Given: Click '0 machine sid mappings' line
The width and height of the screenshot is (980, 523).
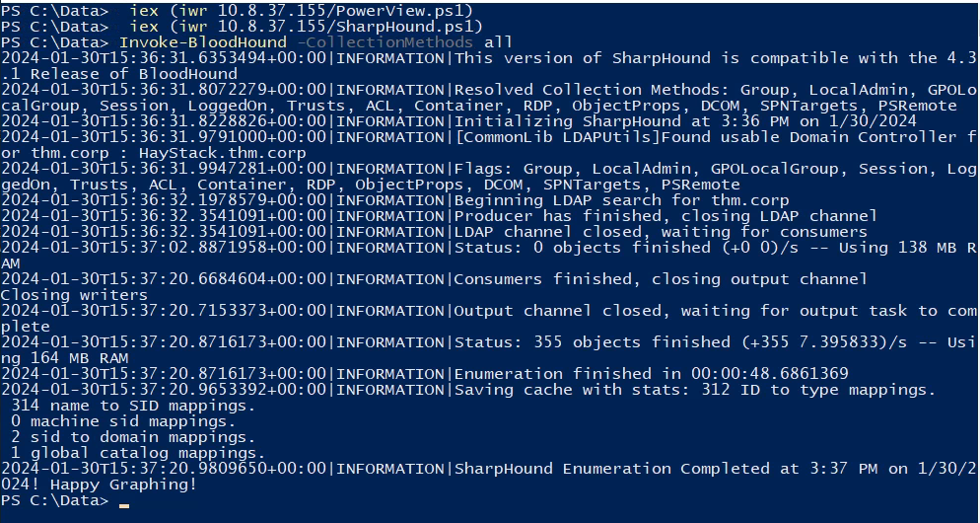Looking at the screenshot, I should (x=122, y=421).
